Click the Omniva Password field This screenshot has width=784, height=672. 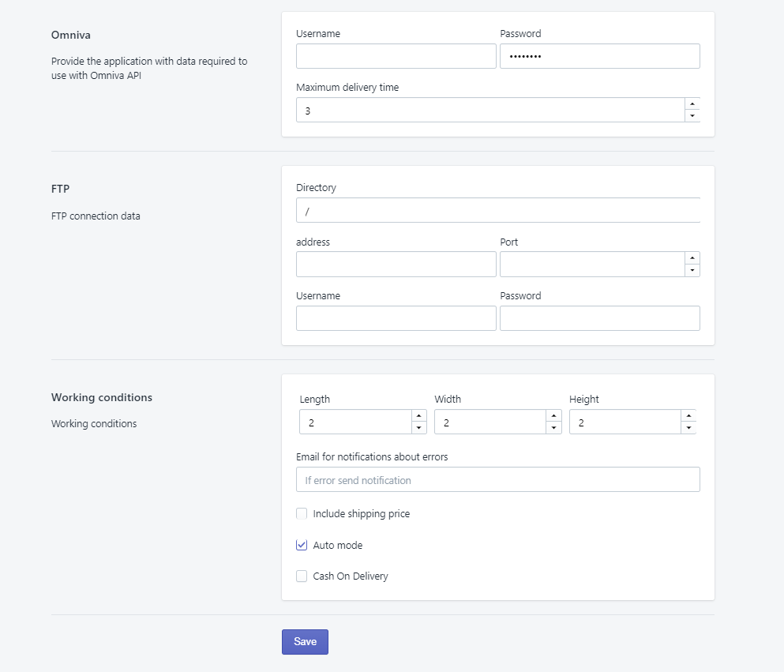(599, 56)
